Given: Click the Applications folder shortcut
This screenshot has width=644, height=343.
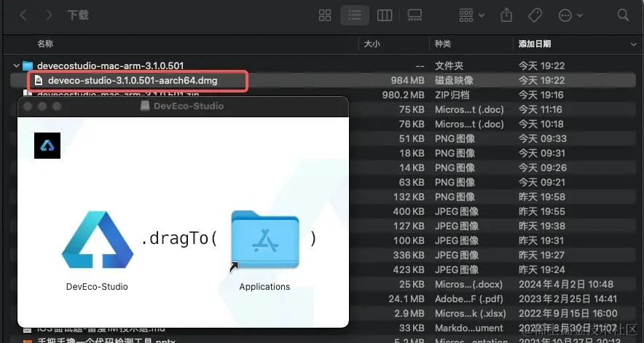Looking at the screenshot, I should 265,240.
